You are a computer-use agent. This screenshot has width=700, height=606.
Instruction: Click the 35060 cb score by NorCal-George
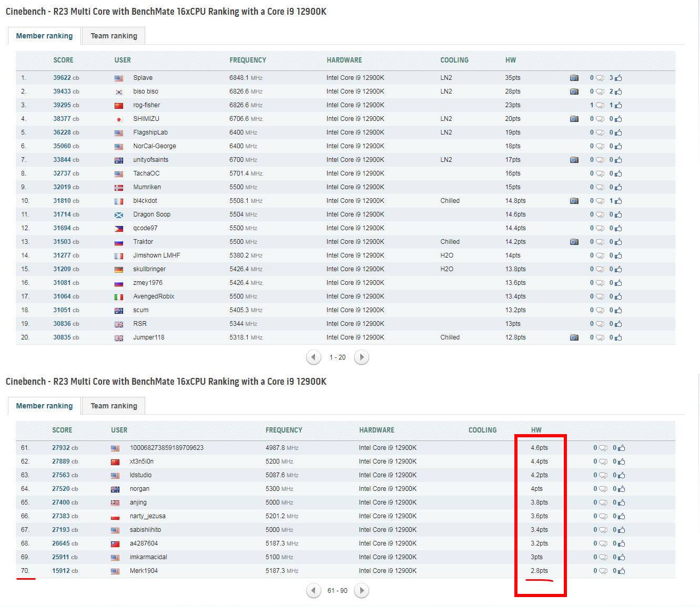click(x=66, y=146)
